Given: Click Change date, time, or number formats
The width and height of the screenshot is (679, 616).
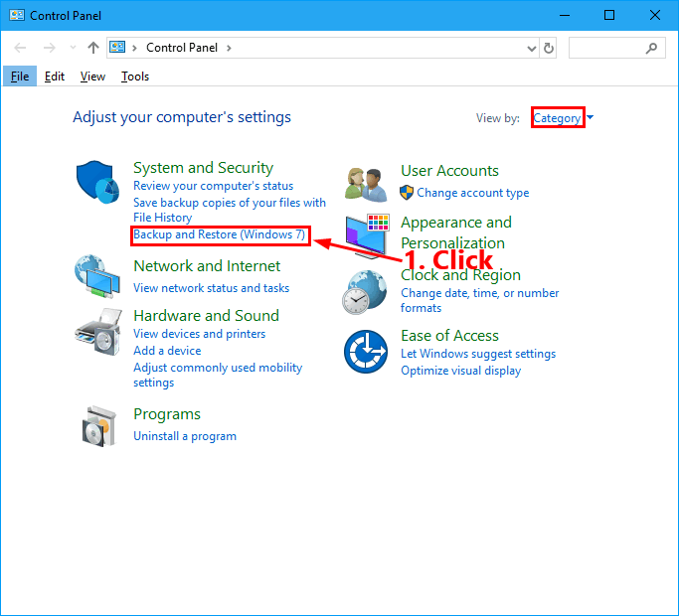Looking at the screenshot, I should tap(480, 300).
